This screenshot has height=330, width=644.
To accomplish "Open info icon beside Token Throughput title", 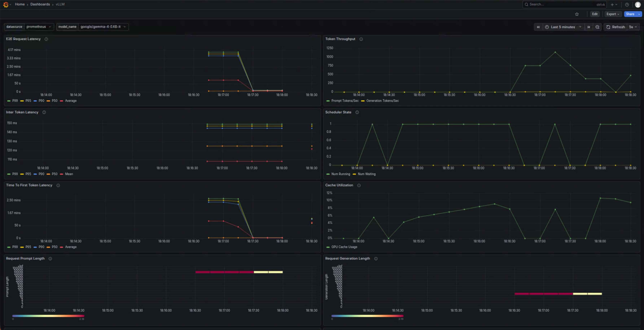I will point(361,39).
